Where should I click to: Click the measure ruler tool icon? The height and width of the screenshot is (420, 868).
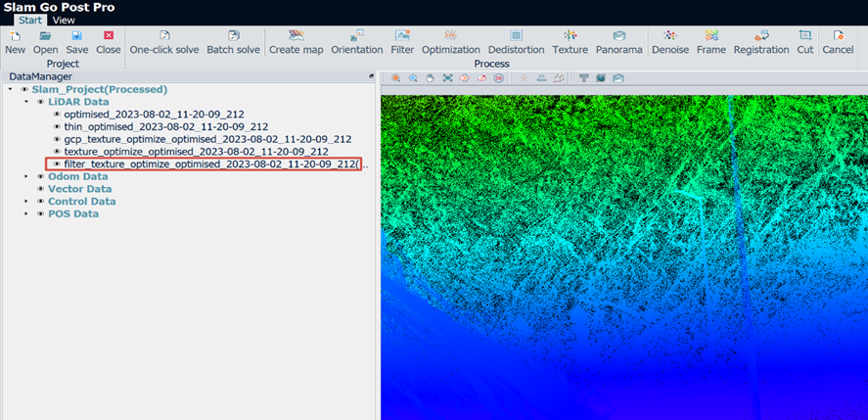pyautogui.click(x=542, y=78)
